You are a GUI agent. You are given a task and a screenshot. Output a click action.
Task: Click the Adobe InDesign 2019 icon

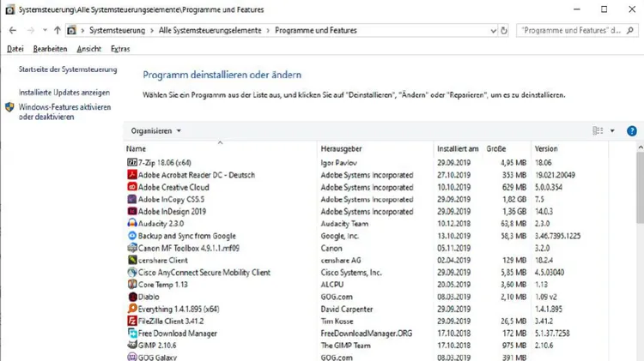[x=132, y=211]
